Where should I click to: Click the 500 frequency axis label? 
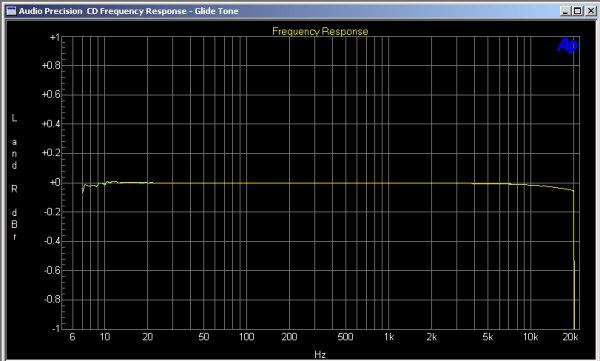[345, 337]
